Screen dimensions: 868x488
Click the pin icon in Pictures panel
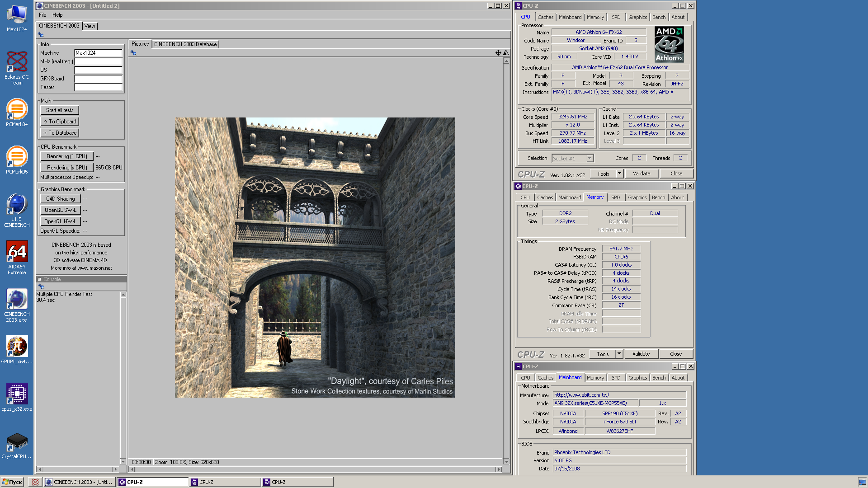coord(133,53)
